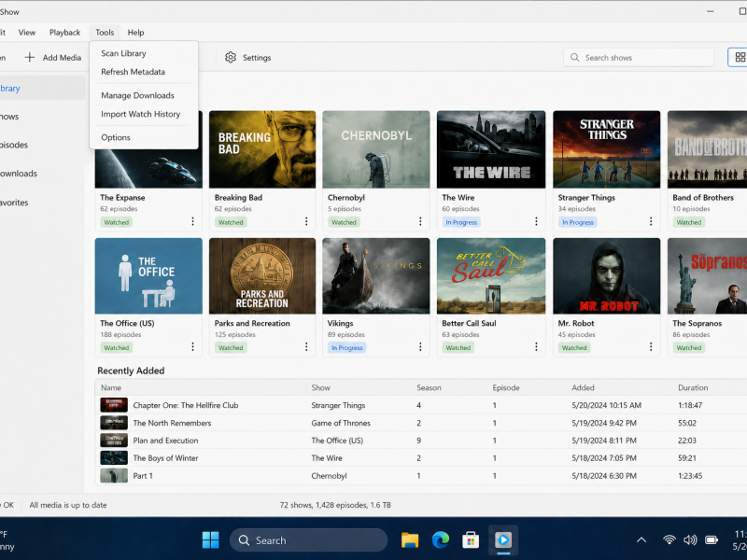Viewport: 747px width, 560px height.
Task: Open the Playback menu
Action: pyautogui.click(x=64, y=33)
